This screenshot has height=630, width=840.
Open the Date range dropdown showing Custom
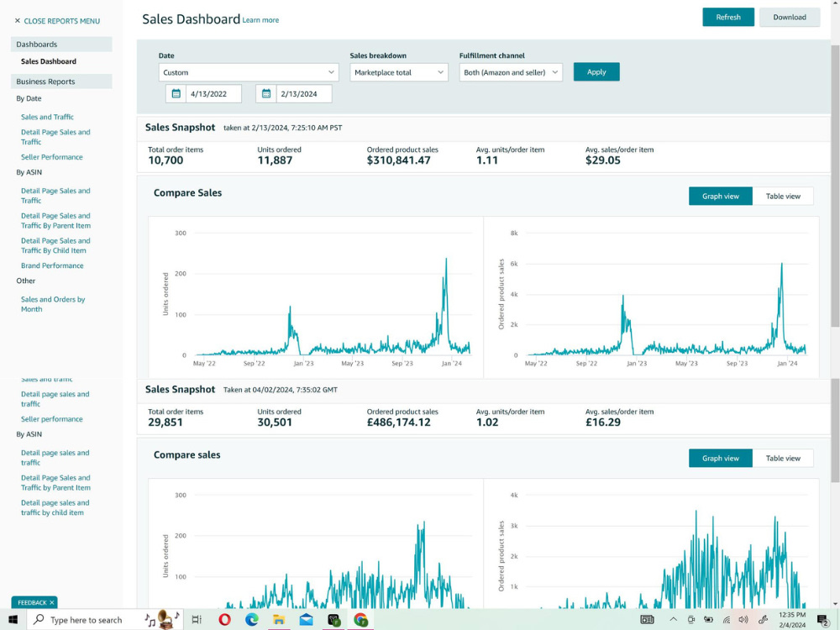tap(249, 72)
